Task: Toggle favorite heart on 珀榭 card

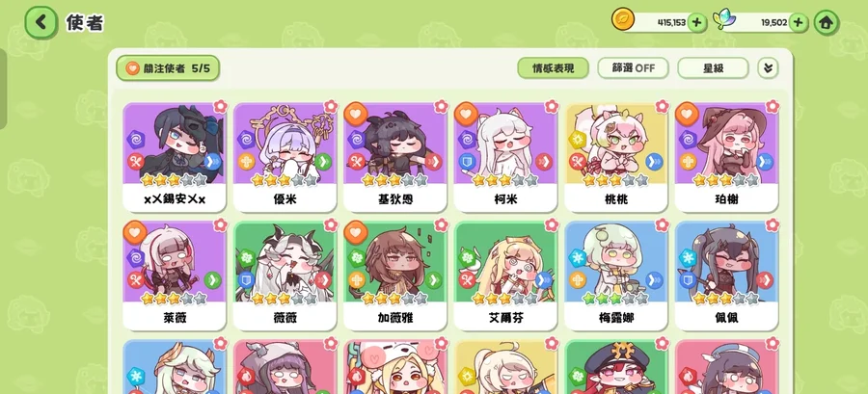Action: [x=687, y=114]
